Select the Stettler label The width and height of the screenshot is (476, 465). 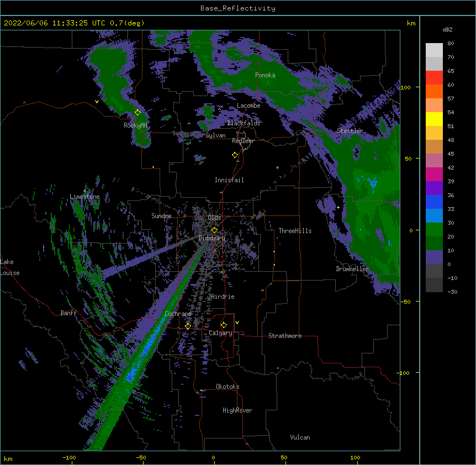(350, 131)
